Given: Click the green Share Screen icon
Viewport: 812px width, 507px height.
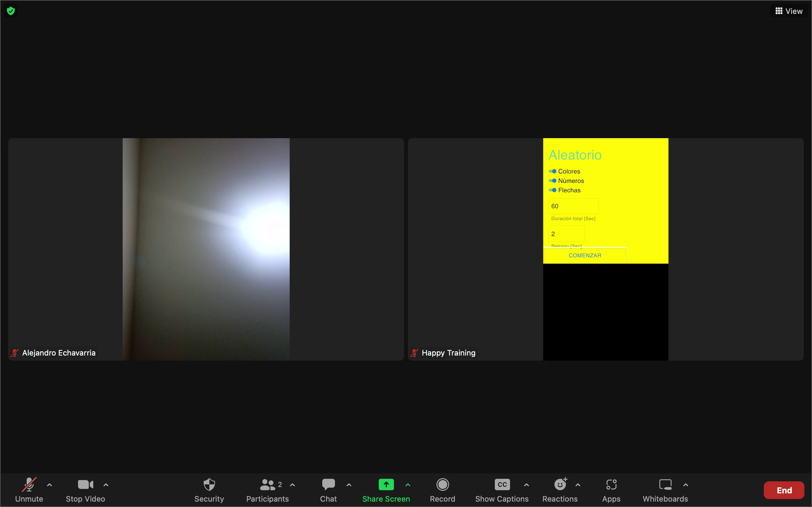Looking at the screenshot, I should 386,485.
